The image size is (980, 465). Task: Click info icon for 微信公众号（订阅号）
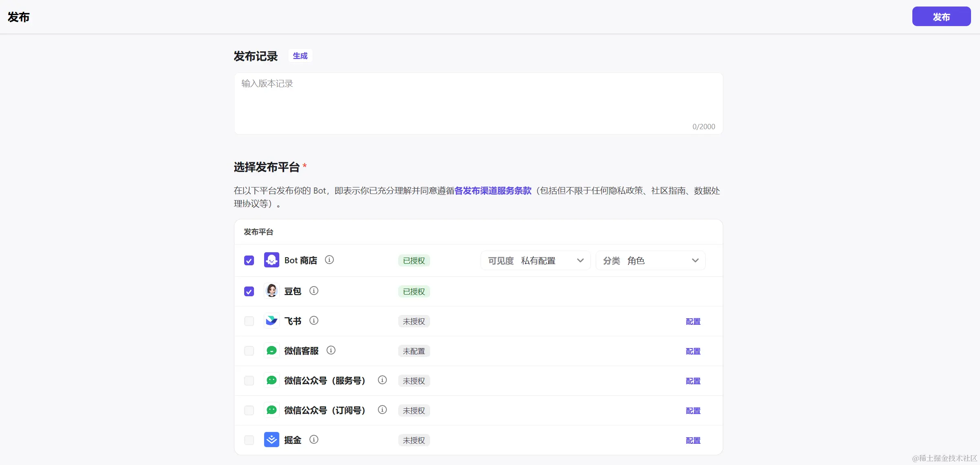pos(382,410)
